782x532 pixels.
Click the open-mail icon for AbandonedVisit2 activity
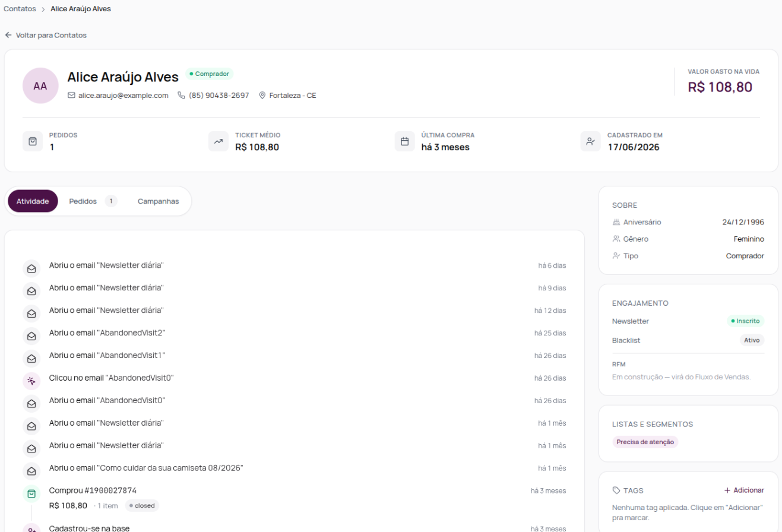point(31,336)
